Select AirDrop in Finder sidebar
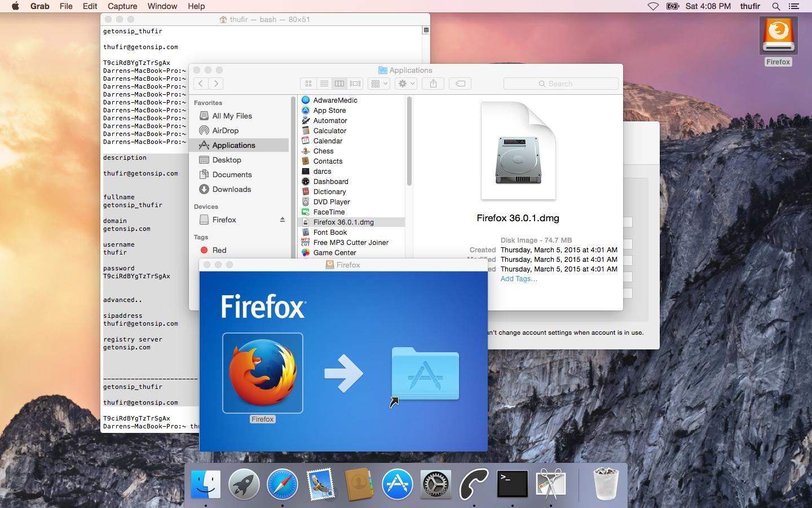This screenshot has height=508, width=812. (x=225, y=130)
